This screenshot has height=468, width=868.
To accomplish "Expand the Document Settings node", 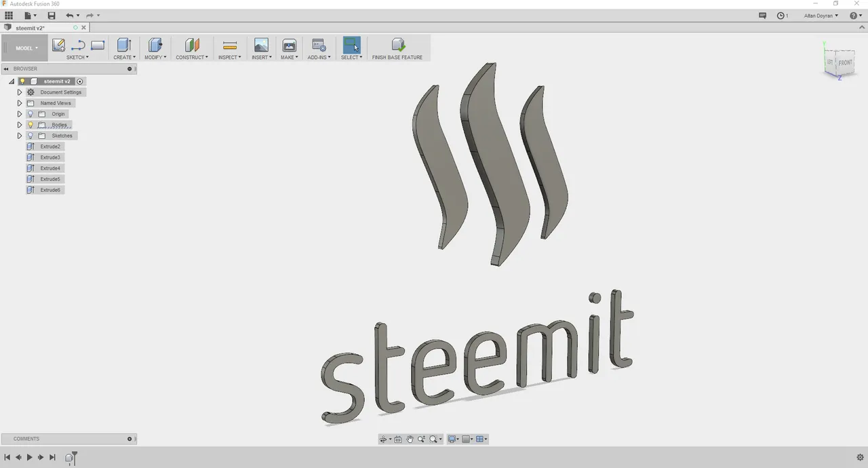I will [20, 92].
